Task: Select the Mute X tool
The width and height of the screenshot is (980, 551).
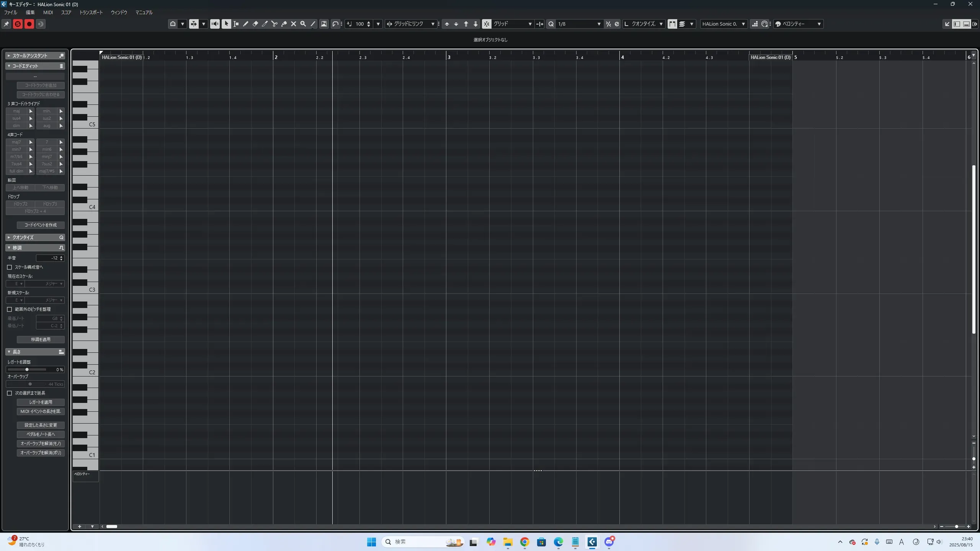Action: (x=293, y=24)
